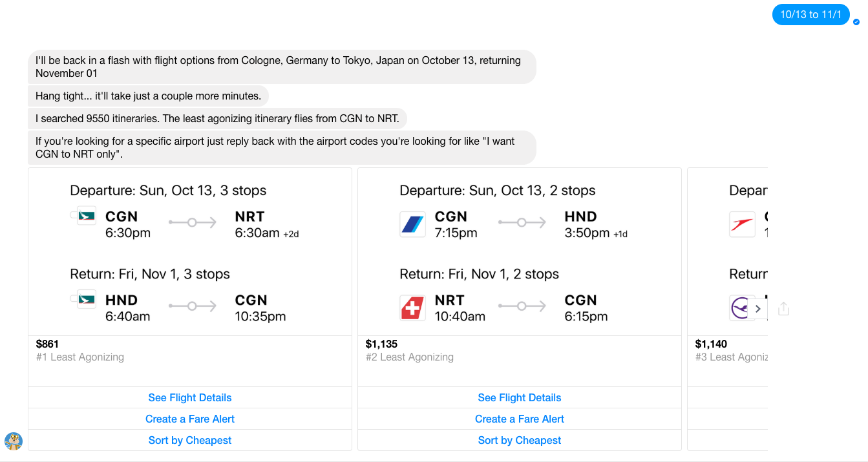This screenshot has width=868, height=462.
Task: Click the Cathay Pacific logo on the departure flight
Action: [86, 216]
